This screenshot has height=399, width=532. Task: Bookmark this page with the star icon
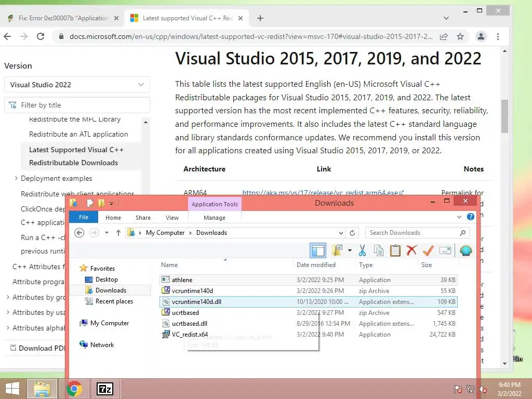point(460,36)
